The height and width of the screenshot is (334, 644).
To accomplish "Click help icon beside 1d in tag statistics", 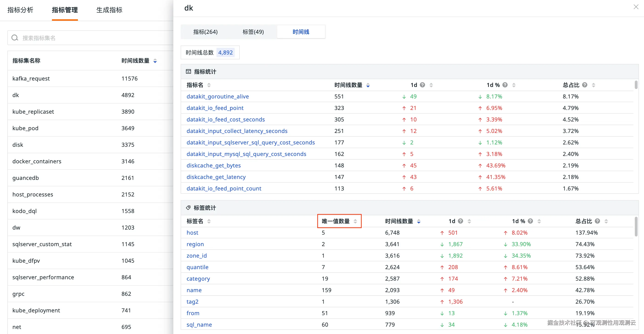I will pyautogui.click(x=460, y=221).
